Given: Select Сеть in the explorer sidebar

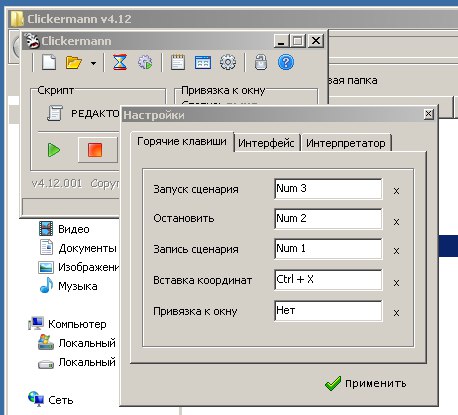Looking at the screenshot, I should point(51,399).
